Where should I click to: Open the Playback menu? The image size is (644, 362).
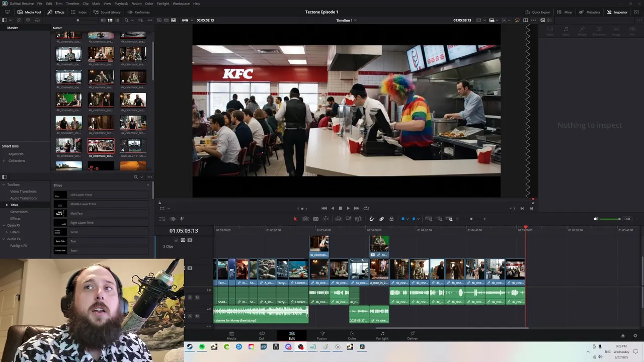coord(121,4)
